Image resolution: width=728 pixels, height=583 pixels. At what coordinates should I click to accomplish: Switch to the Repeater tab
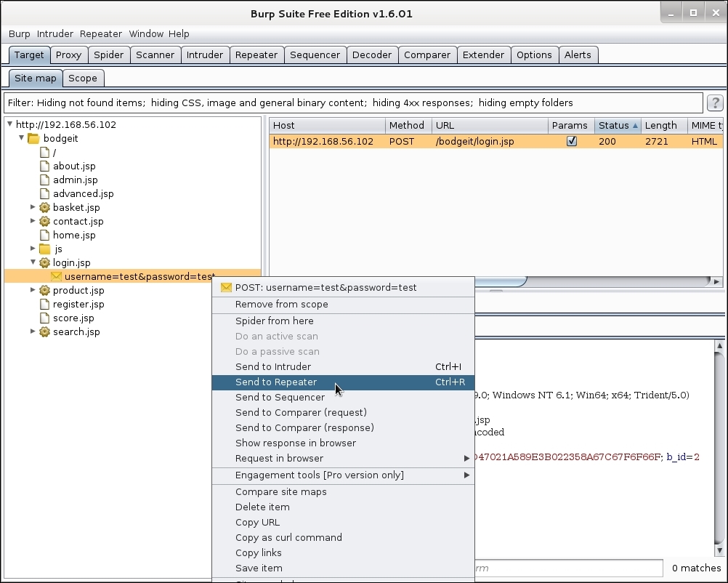tap(256, 55)
